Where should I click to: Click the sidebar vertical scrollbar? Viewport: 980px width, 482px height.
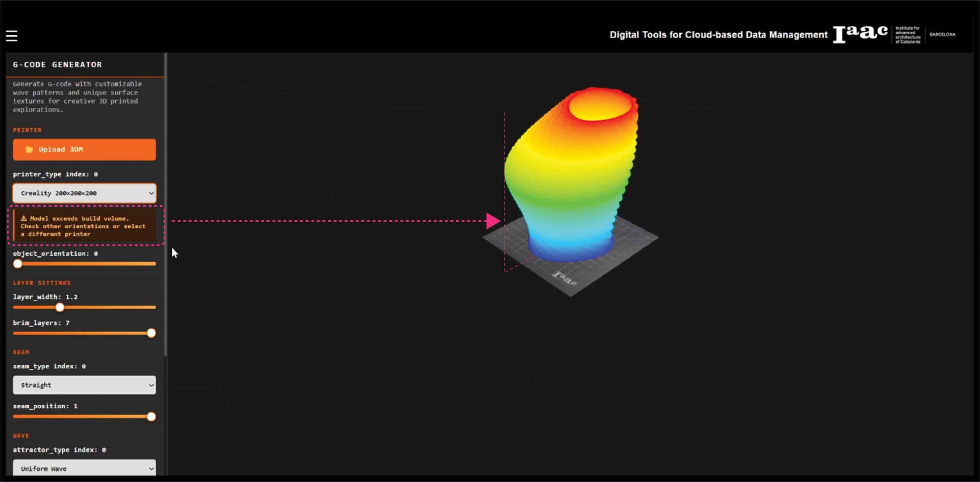(165, 203)
